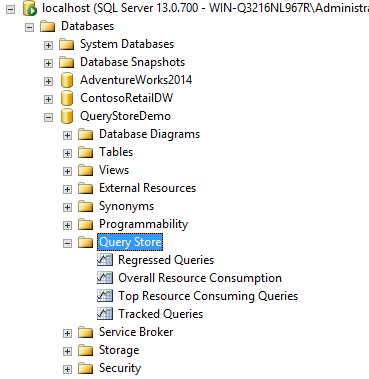This screenshot has width=369, height=379.
Task: Click the QueryStoreDemo database cylinder icon
Action: click(x=67, y=116)
